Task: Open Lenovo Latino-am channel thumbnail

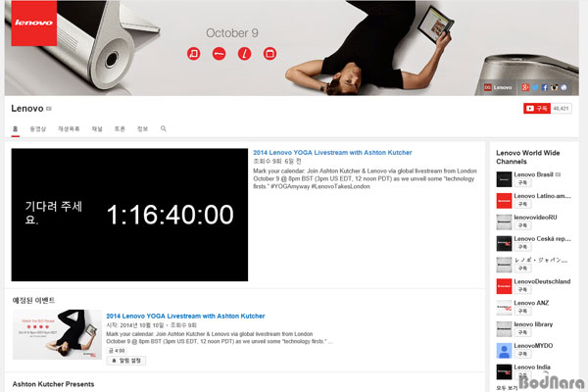Action: pos(504,201)
